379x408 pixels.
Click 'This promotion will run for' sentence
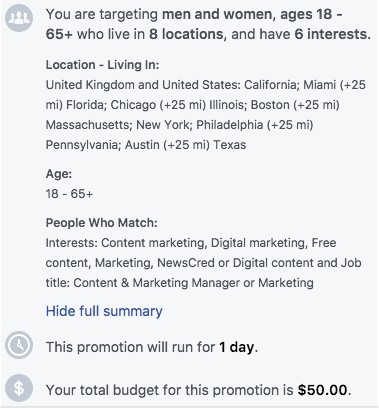click(x=130, y=347)
